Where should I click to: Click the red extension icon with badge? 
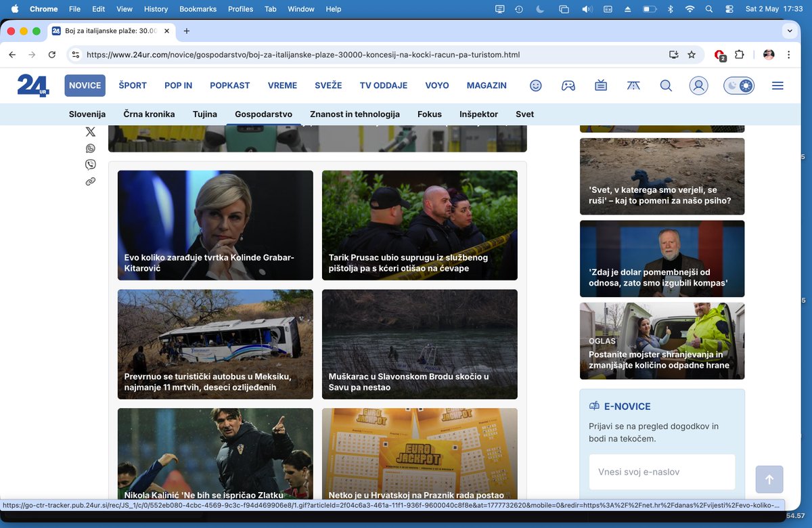pyautogui.click(x=720, y=56)
